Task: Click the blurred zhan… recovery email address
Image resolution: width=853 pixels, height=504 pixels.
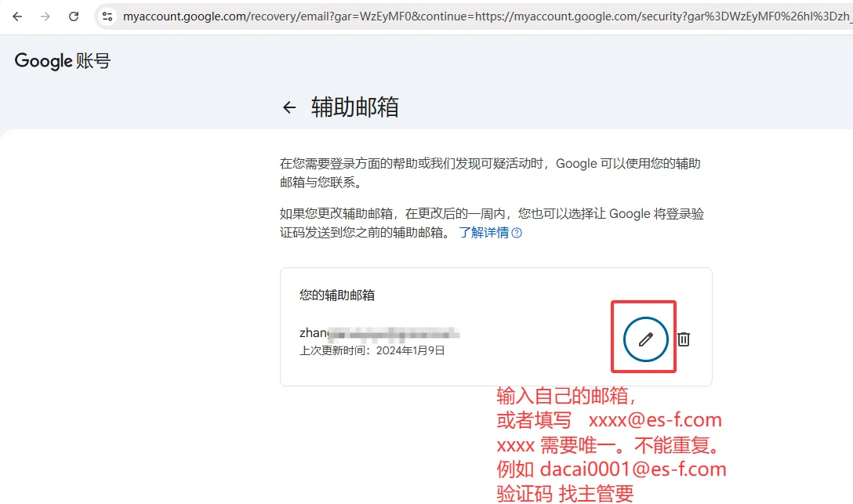Action: (x=379, y=333)
